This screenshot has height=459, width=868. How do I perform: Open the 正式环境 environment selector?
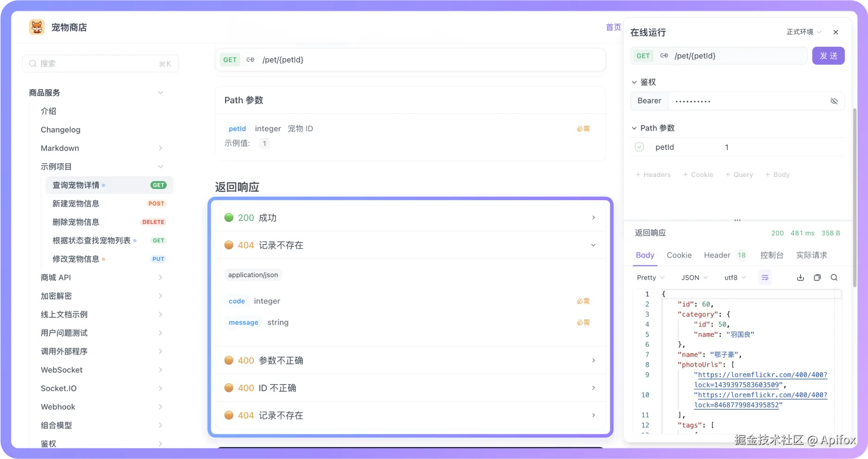[x=804, y=32]
